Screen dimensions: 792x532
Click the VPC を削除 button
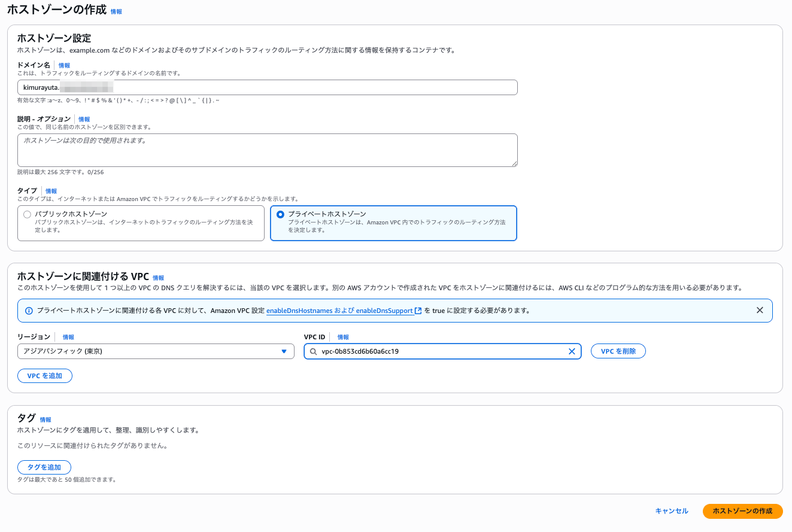point(618,351)
